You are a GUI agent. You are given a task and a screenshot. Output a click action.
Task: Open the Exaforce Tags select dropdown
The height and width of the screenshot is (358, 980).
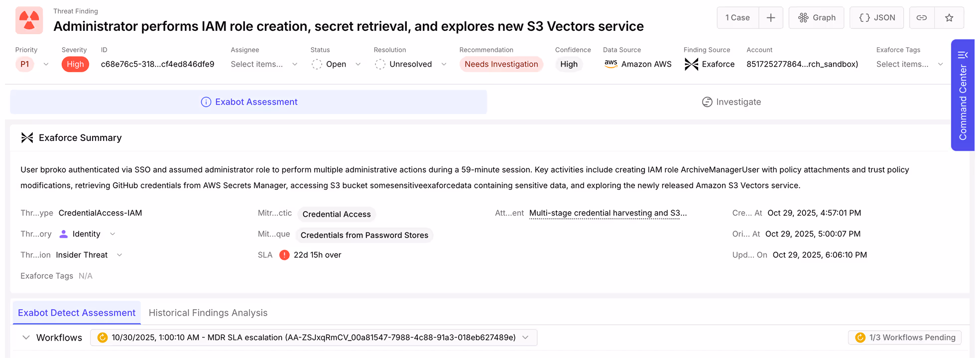910,64
